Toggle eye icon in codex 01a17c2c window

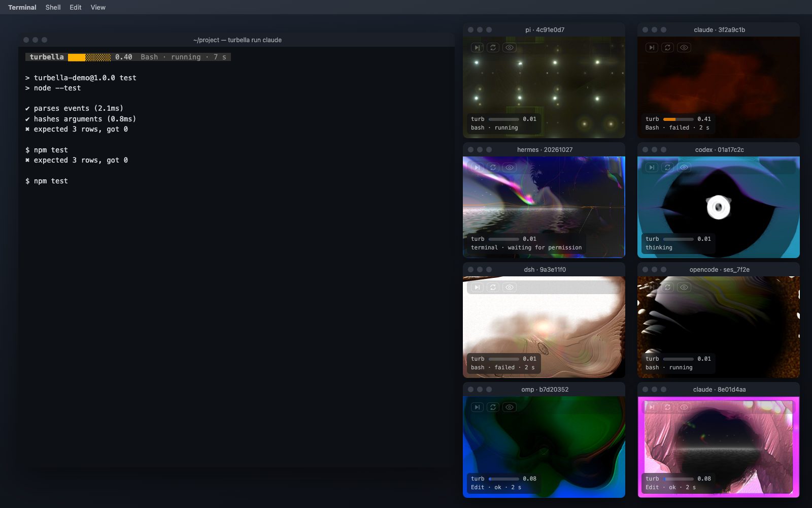coord(684,168)
